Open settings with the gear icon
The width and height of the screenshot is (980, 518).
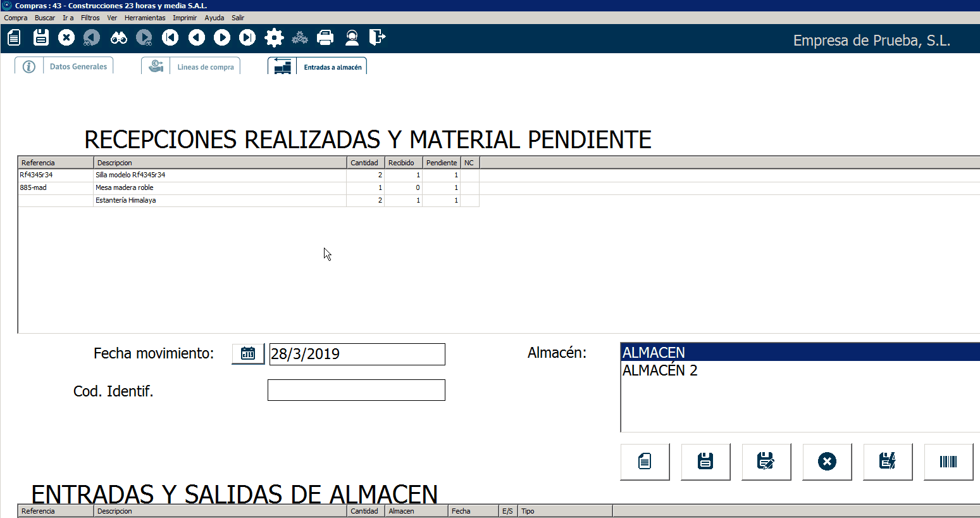tap(274, 38)
